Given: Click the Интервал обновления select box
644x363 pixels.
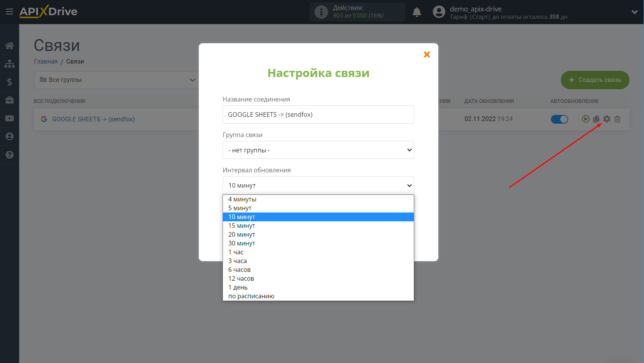Looking at the screenshot, I should click(318, 185).
